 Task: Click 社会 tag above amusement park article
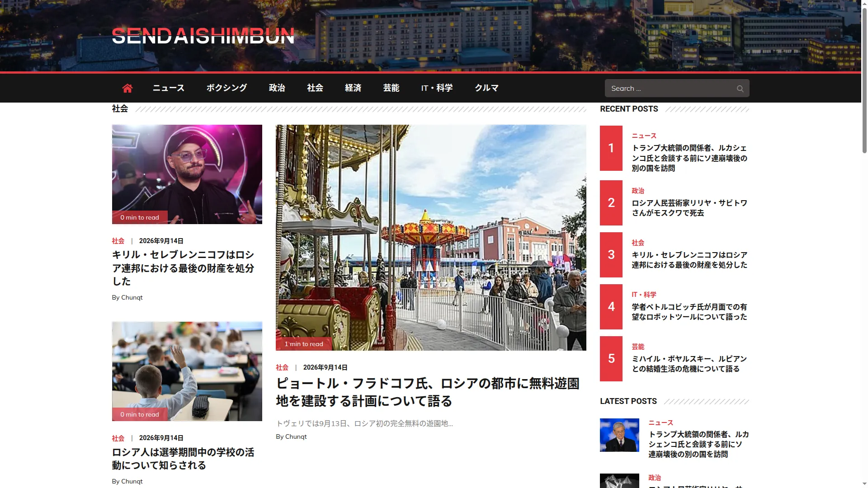coord(282,367)
